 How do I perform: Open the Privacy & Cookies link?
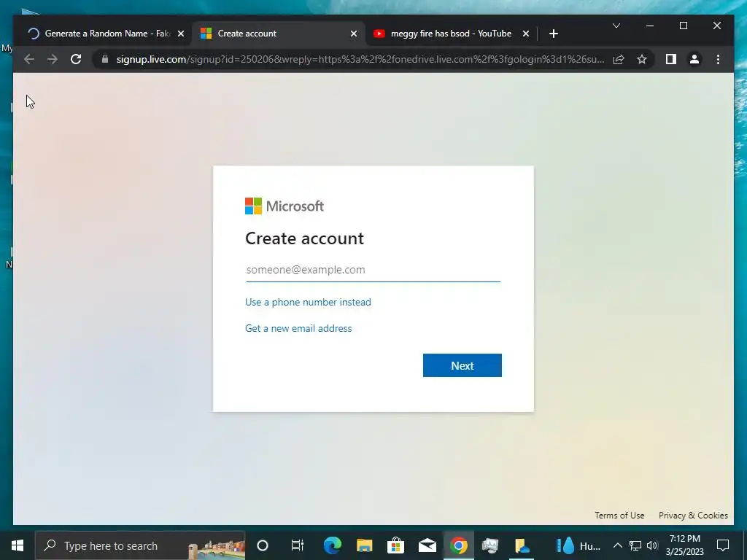coord(693,516)
